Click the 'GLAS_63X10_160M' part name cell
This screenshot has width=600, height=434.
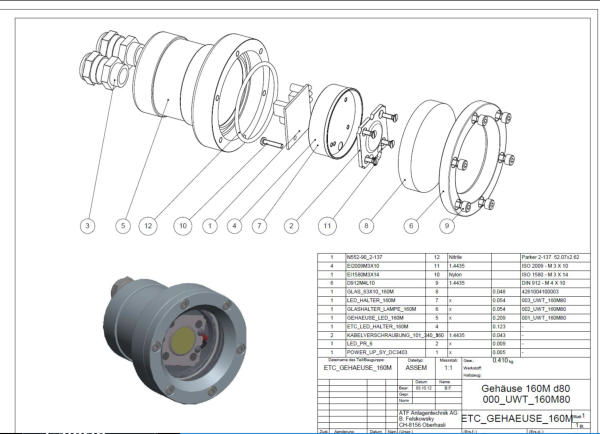[385, 292]
